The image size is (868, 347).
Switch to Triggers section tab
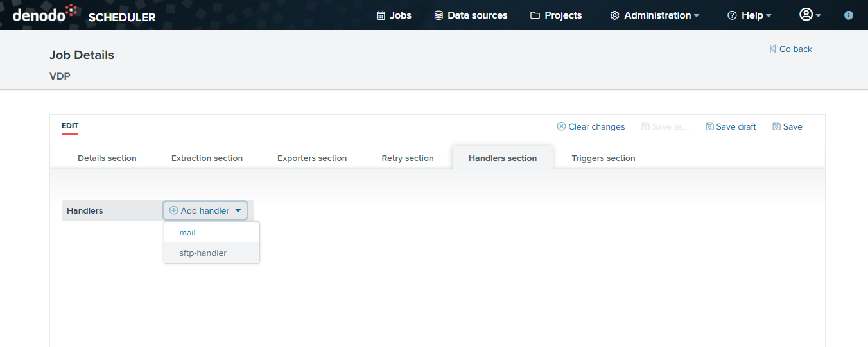(603, 158)
